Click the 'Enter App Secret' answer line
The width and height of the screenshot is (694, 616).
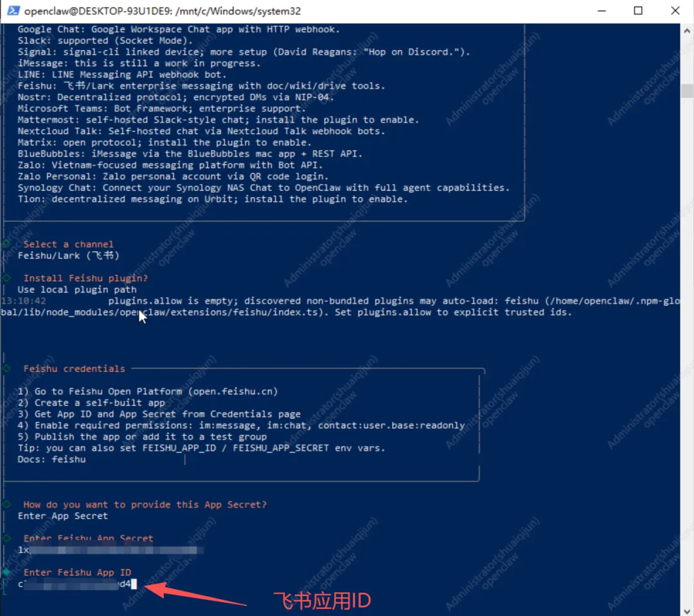point(62,516)
